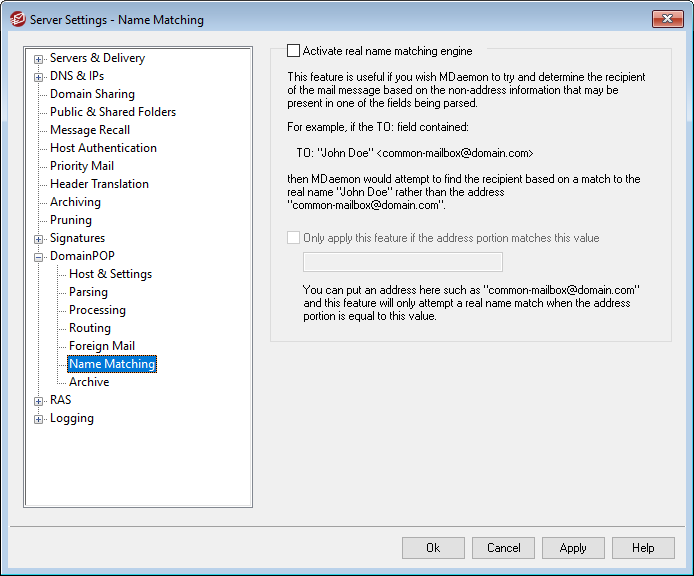The height and width of the screenshot is (576, 694).
Task: Open Help for Name Matching
Action: coord(643,548)
